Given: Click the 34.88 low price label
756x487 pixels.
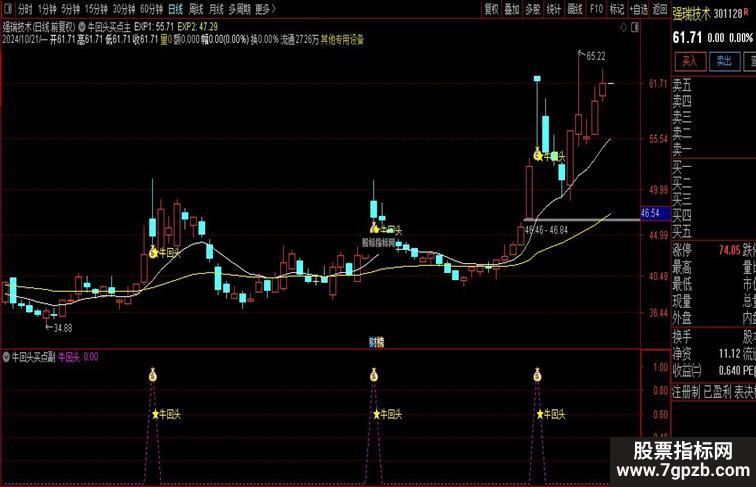Looking at the screenshot, I should (x=63, y=328).
